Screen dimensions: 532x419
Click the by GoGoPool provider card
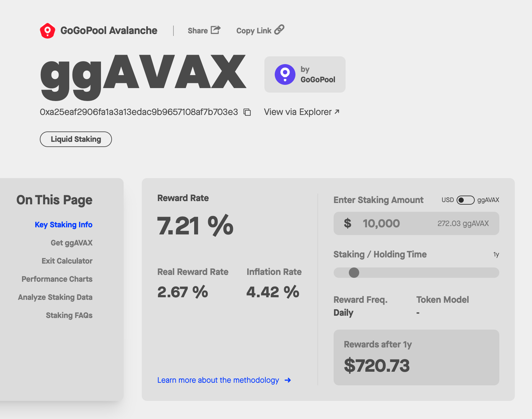(x=305, y=74)
